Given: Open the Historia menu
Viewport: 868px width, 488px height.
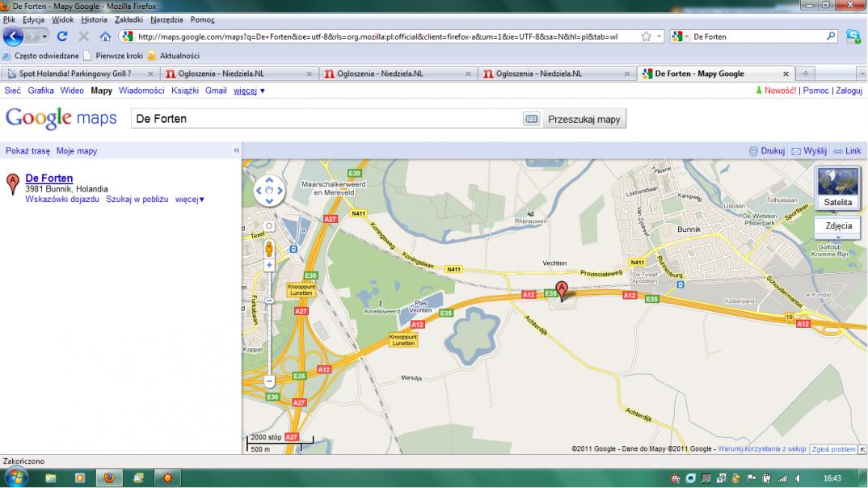Looking at the screenshot, I should click(x=94, y=19).
